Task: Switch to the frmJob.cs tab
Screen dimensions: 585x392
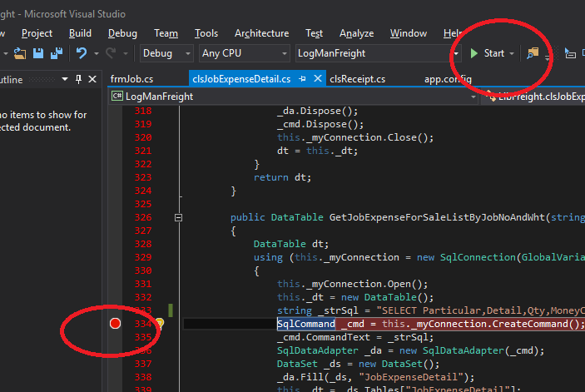Action: pyautogui.click(x=131, y=79)
